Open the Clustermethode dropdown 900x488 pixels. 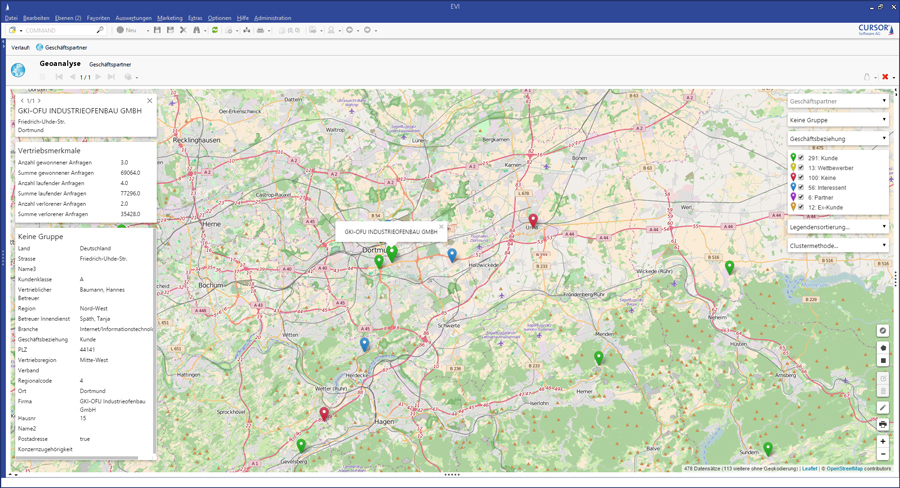837,245
